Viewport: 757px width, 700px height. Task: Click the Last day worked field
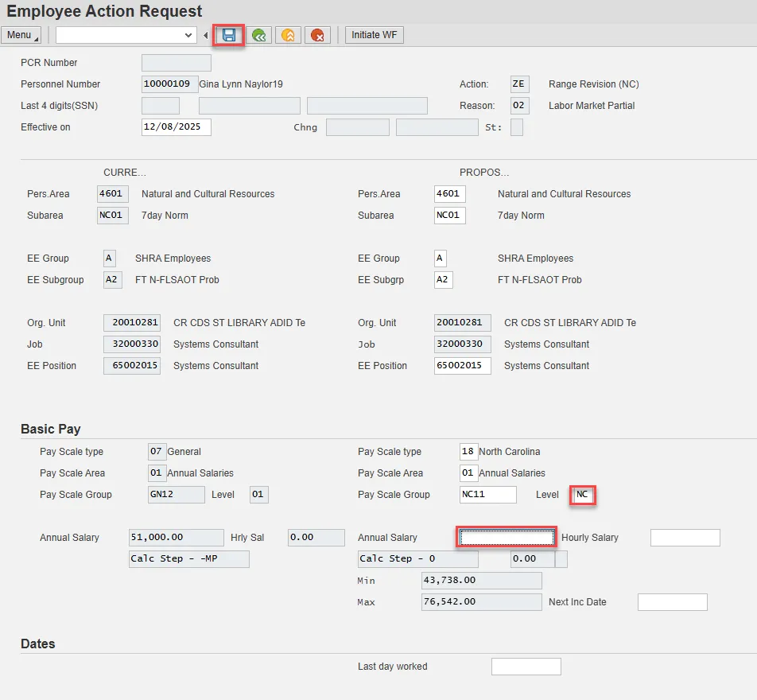click(526, 667)
